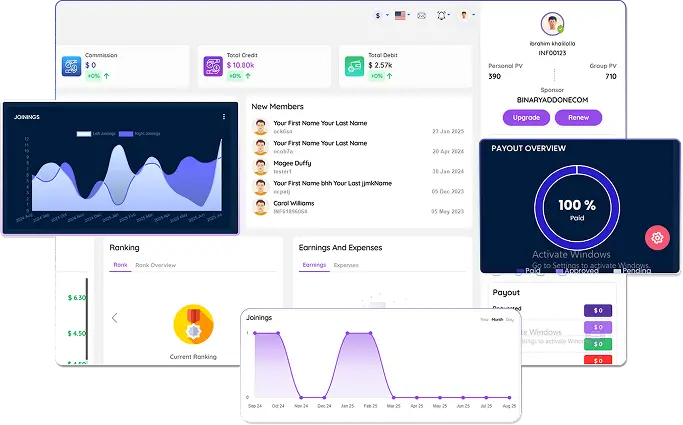Click the Total Credit card icon

[213, 65]
